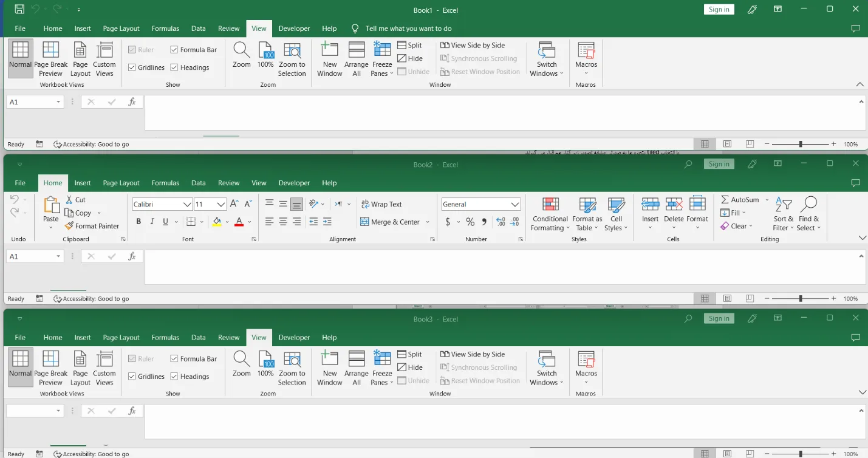Apply Comma Style in Book2 window
Screen dimensions: 868x458
484,222
